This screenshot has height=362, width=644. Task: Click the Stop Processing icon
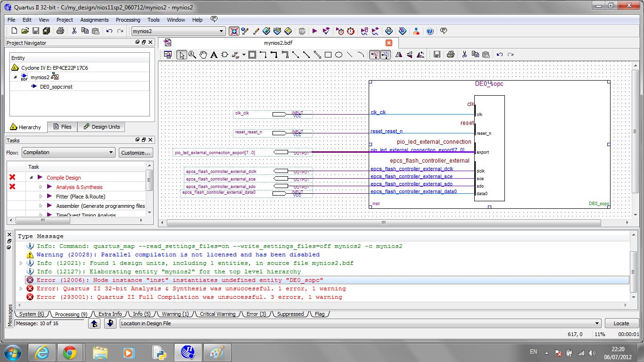pyautogui.click(x=302, y=31)
